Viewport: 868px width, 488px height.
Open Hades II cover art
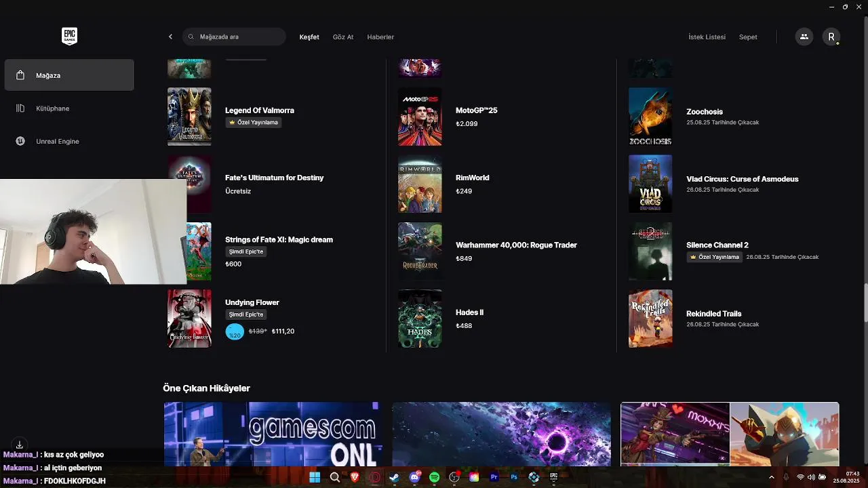point(420,319)
